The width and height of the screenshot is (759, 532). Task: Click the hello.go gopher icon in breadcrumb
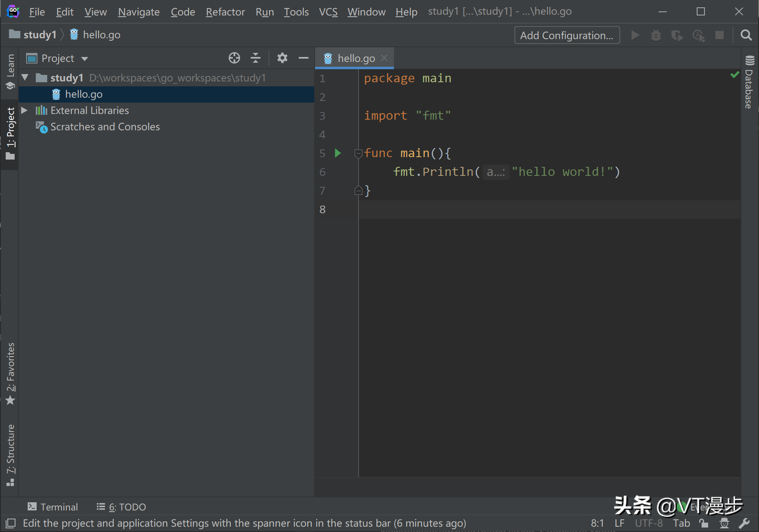pyautogui.click(x=74, y=35)
